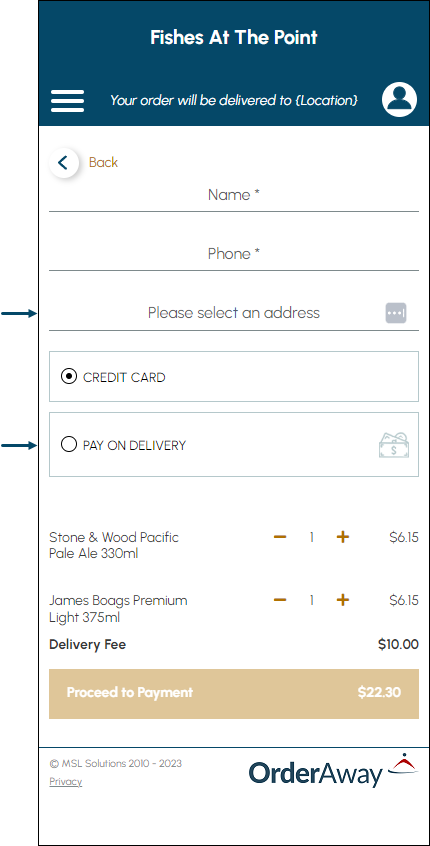Click the OrderAway logo
The width and height of the screenshot is (430, 846).
[x=333, y=770]
